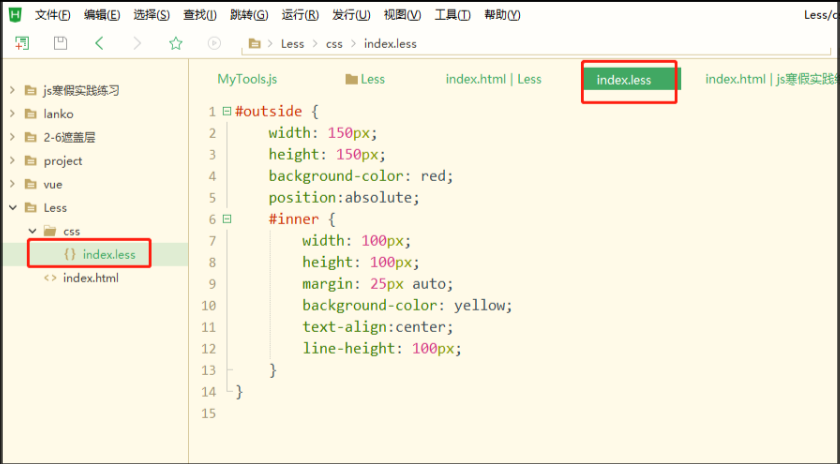Collapse the Less folder in the sidebar
The width and height of the screenshot is (840, 464).
click(13, 208)
